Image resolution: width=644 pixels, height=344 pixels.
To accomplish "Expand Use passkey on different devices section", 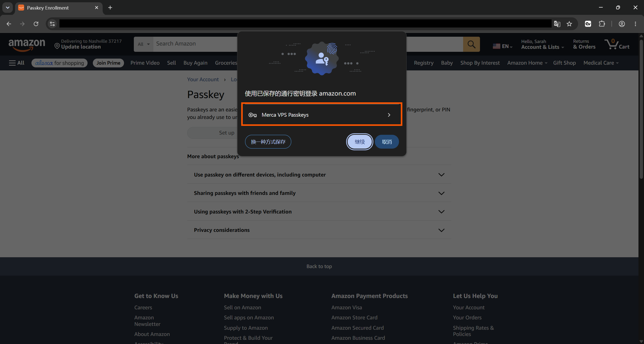I will [319, 175].
